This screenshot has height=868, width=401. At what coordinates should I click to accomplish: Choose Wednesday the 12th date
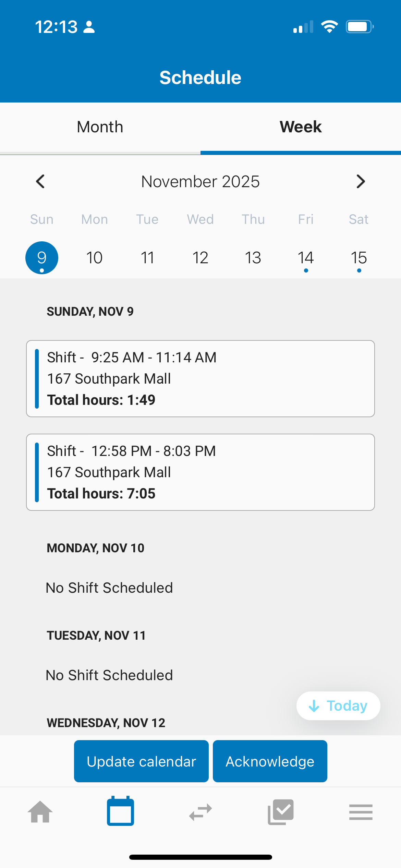point(200,258)
